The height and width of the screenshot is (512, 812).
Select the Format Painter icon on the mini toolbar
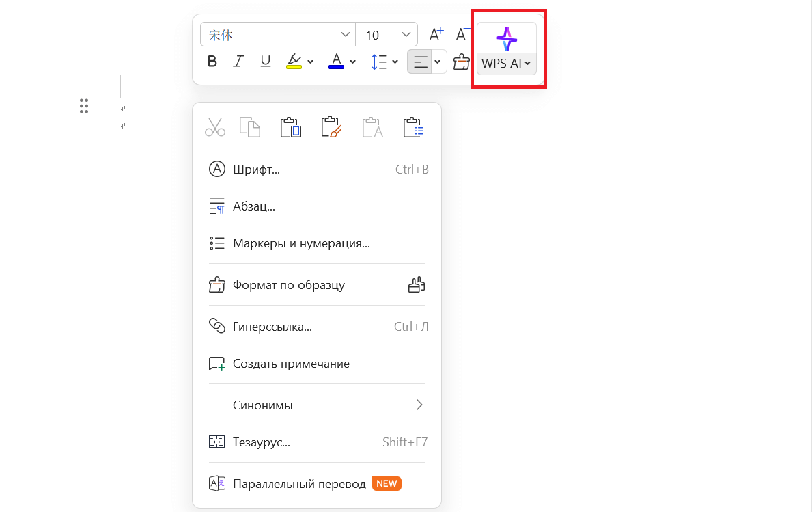pyautogui.click(x=461, y=62)
